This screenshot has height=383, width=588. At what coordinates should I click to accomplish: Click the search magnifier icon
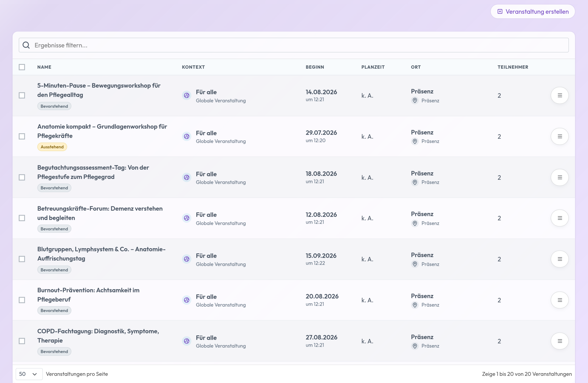26,45
